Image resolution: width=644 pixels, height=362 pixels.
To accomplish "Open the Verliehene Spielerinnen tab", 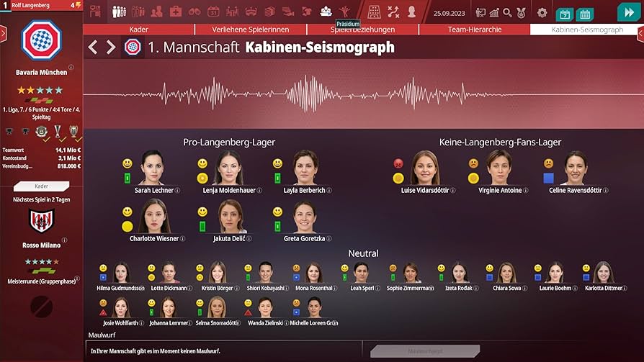I will point(250,30).
